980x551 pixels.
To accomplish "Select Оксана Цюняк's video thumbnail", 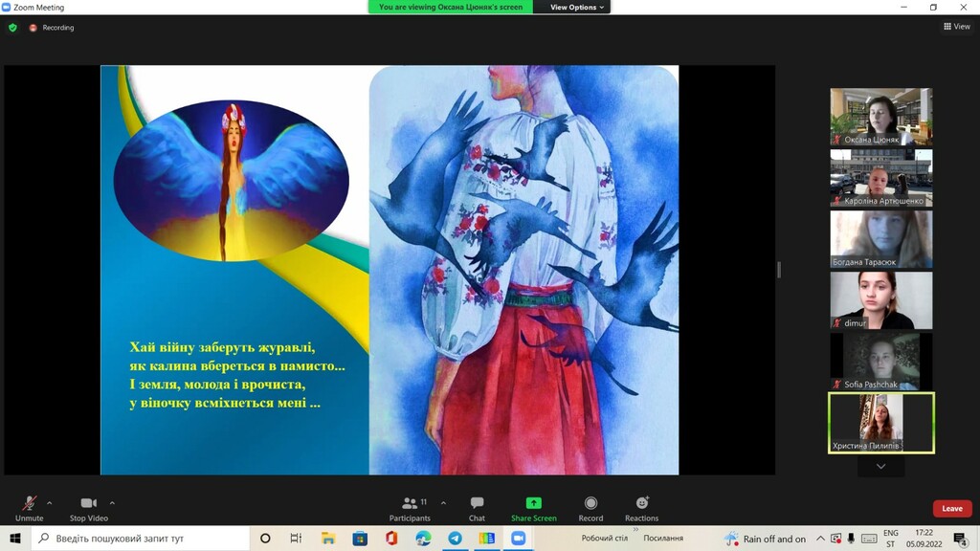I will point(880,117).
